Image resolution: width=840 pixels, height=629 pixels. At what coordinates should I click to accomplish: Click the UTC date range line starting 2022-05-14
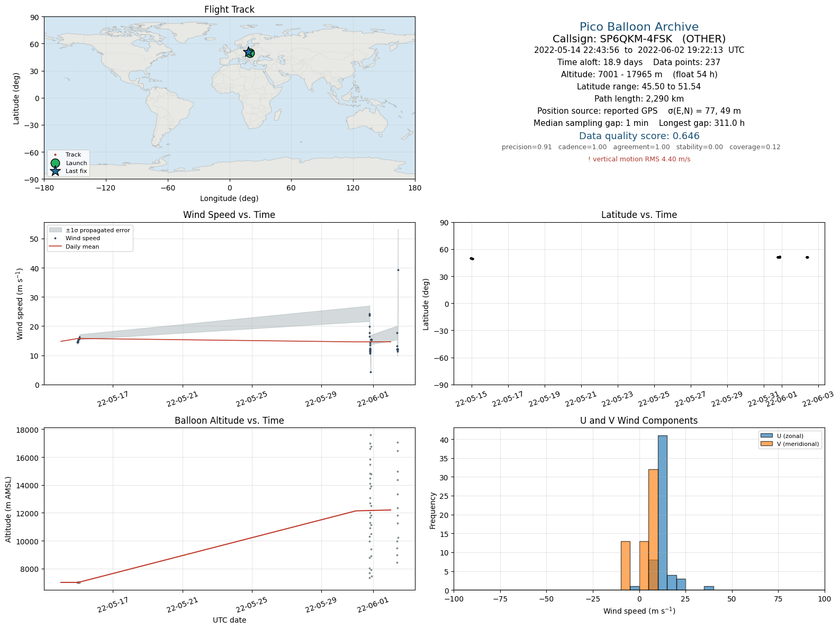[639, 50]
